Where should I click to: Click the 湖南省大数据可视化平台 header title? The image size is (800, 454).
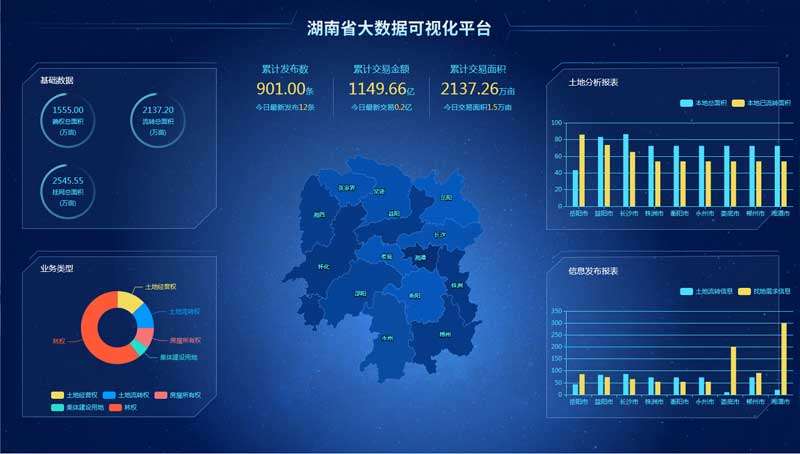click(x=399, y=29)
